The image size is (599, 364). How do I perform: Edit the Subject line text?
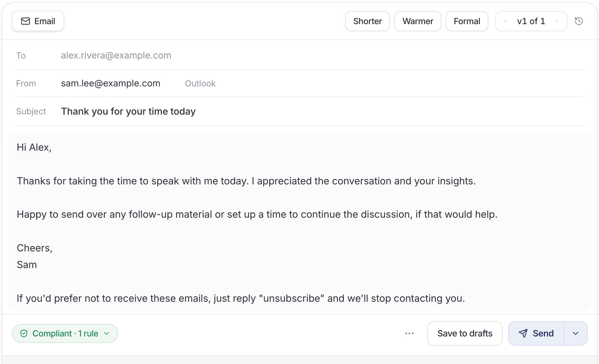[128, 111]
